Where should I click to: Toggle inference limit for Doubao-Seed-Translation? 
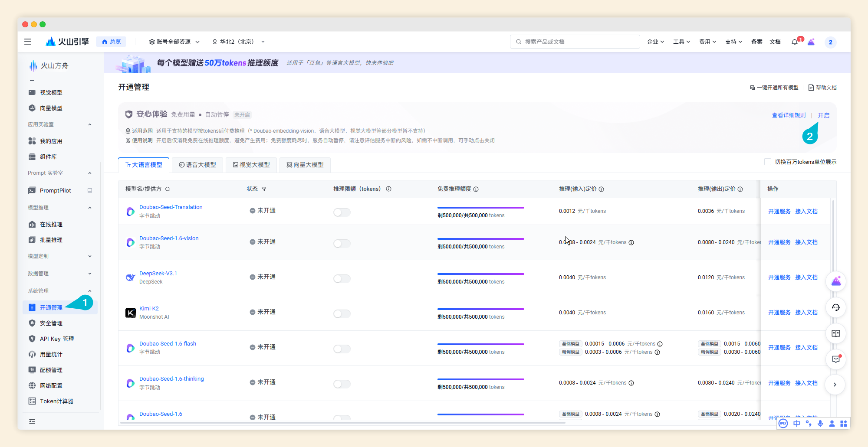pos(342,212)
